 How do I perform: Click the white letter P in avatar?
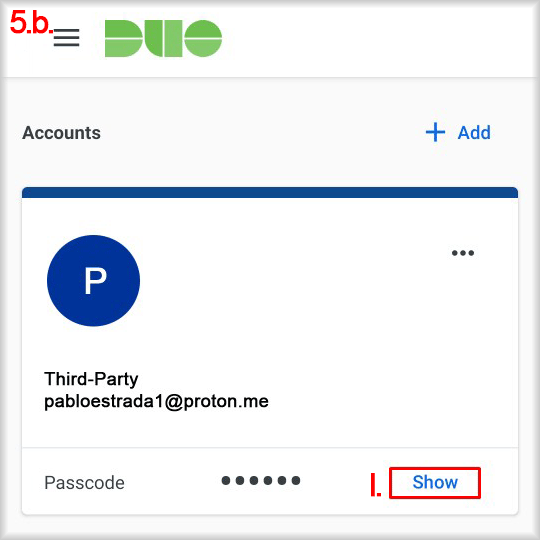click(95, 280)
